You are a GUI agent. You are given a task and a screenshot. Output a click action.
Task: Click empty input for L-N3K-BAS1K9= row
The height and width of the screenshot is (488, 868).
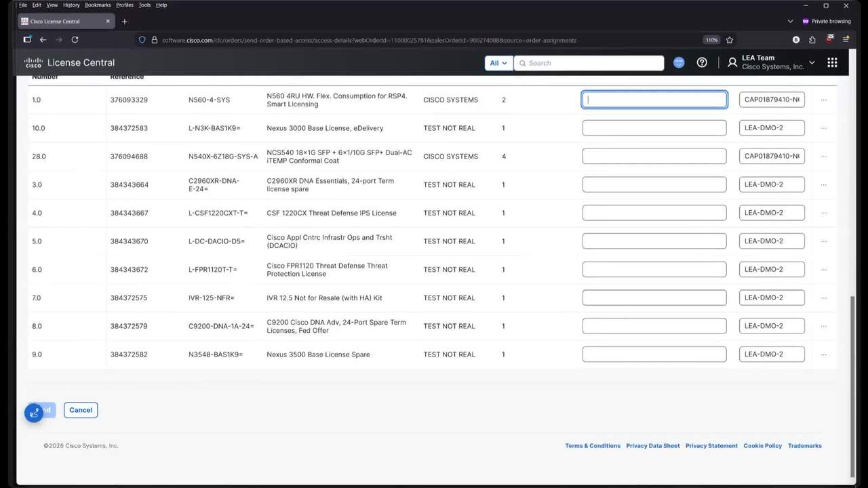[x=654, y=128]
